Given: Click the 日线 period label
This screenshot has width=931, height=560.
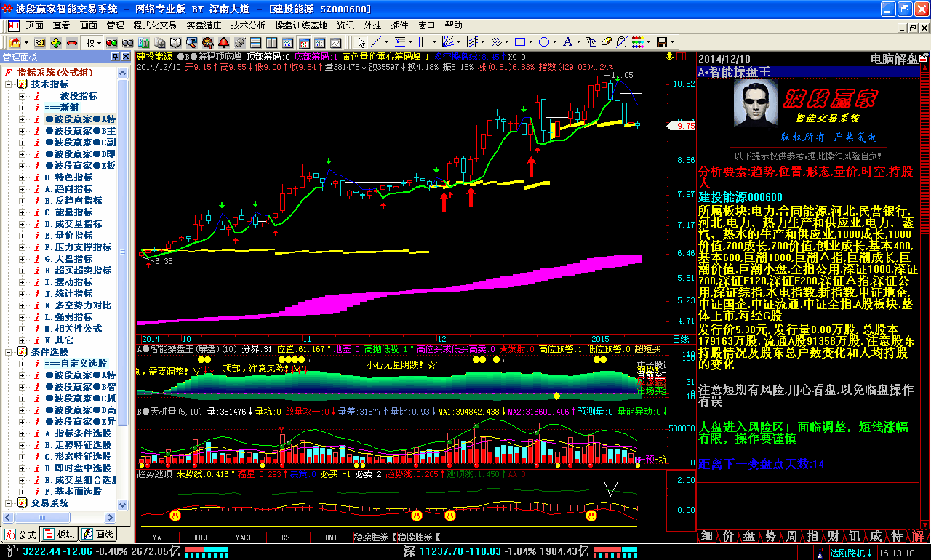Looking at the screenshot, I should click(x=680, y=339).
